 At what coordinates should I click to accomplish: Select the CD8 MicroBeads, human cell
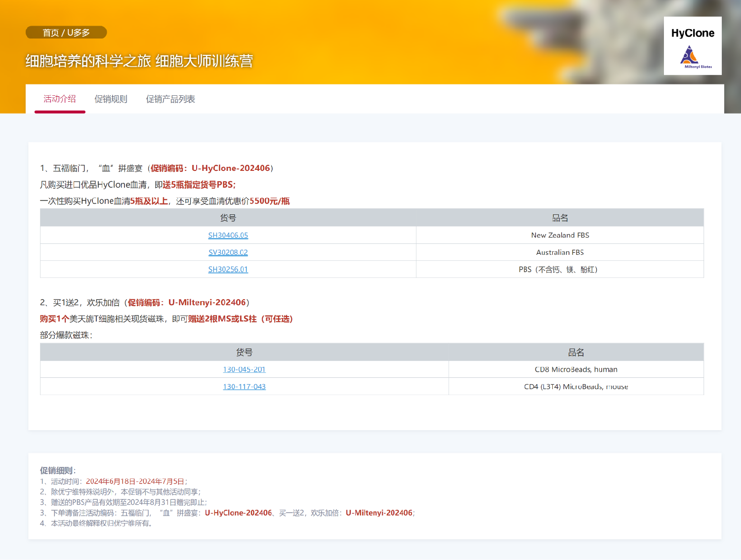click(576, 369)
